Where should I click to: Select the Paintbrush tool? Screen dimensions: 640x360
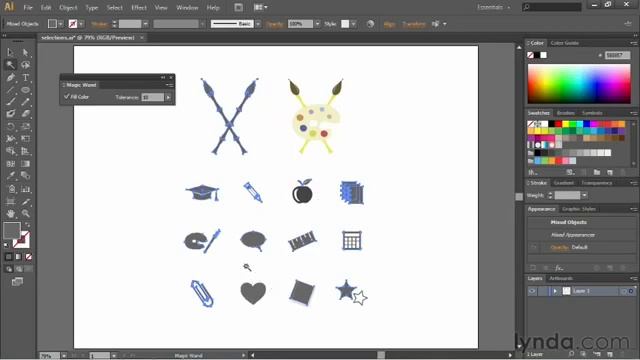(x=11, y=102)
